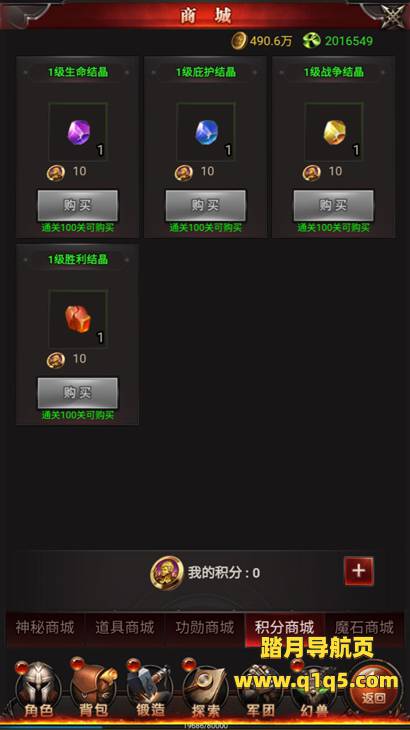Click the purple 1级生命结晶 crystal icon
This screenshot has height=730, width=410.
coord(78,132)
